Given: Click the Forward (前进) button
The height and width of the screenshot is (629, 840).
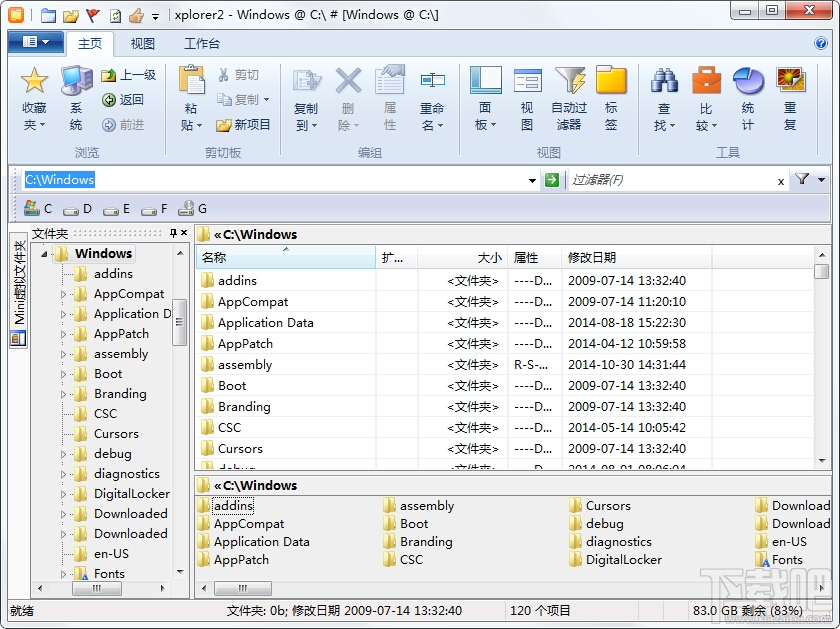Looking at the screenshot, I should (123, 125).
